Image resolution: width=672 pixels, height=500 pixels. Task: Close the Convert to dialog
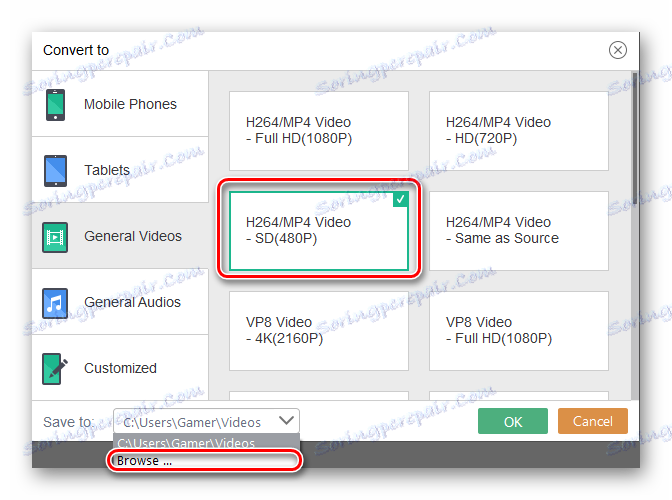click(618, 50)
